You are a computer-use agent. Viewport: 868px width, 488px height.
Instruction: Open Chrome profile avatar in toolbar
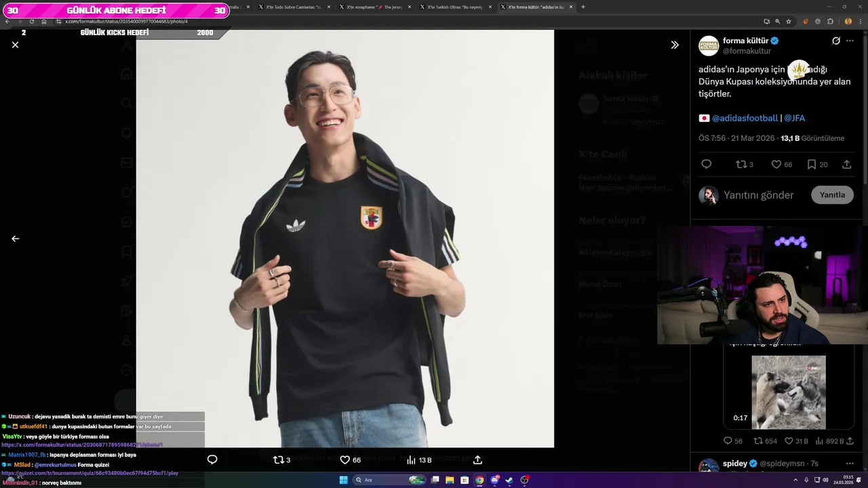click(x=848, y=22)
